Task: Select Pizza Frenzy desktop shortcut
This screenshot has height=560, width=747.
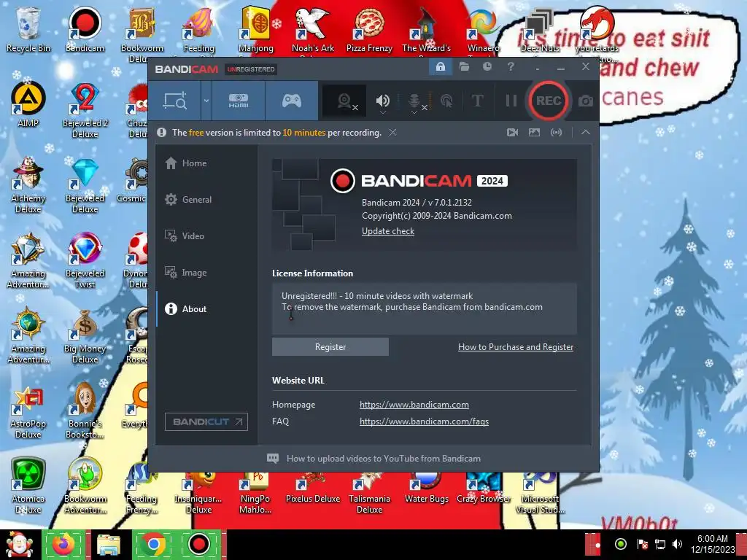Action: (x=369, y=29)
